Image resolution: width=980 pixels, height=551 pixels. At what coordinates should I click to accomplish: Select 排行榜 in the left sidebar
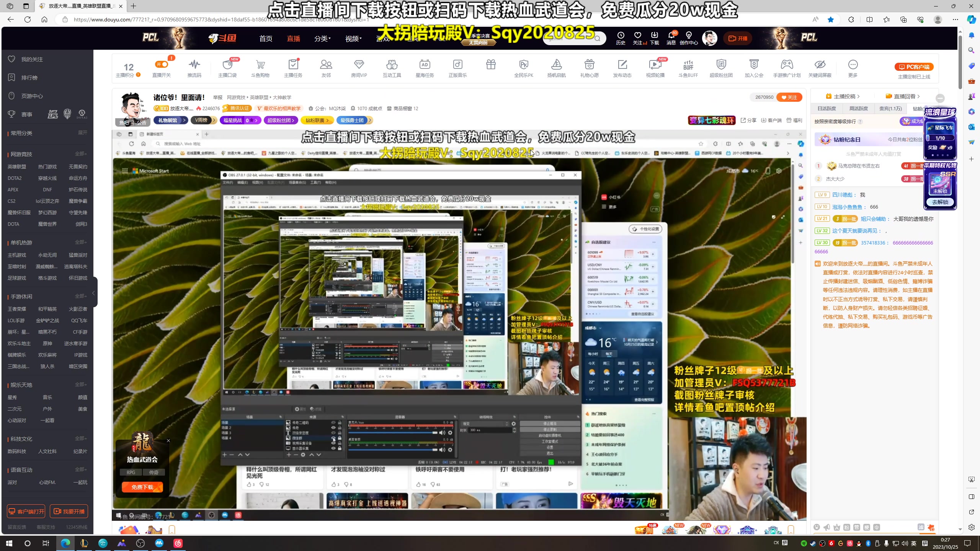pyautogui.click(x=29, y=78)
